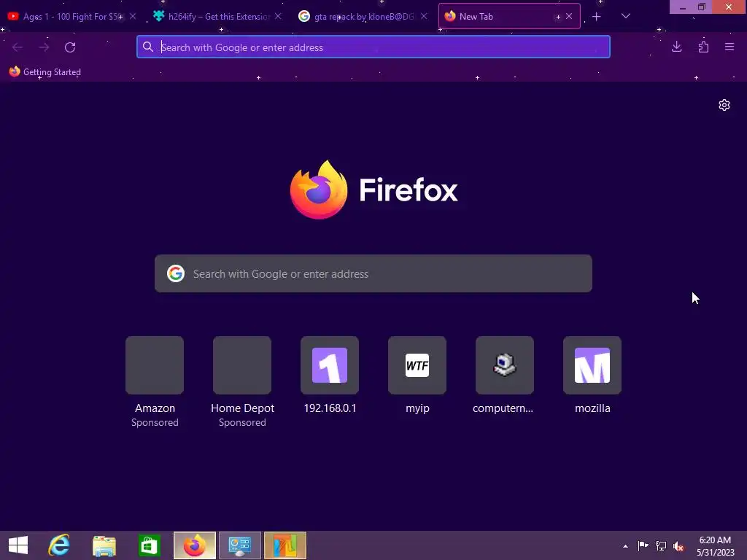Open the Action Center flag icon
The height and width of the screenshot is (560, 747).
[x=643, y=545]
